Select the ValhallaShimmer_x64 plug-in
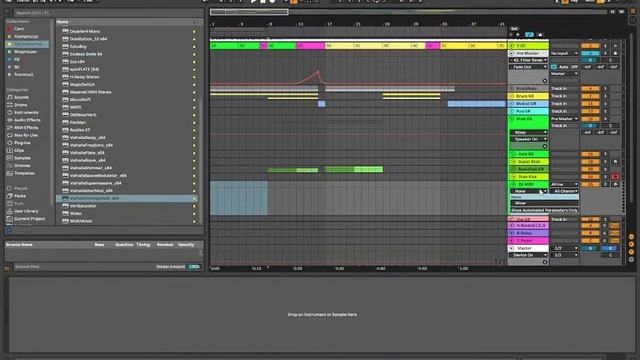The width and height of the screenshot is (640, 360). click(91, 168)
